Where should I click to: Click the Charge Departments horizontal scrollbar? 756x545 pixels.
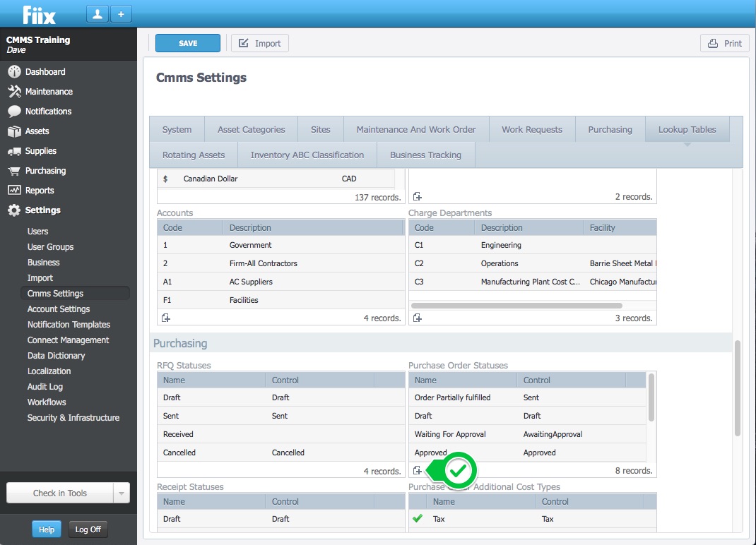pyautogui.click(x=516, y=306)
